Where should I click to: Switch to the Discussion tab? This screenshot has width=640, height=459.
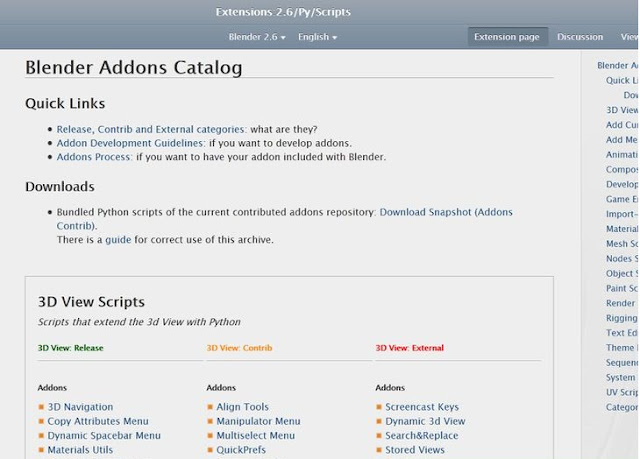coord(580,37)
